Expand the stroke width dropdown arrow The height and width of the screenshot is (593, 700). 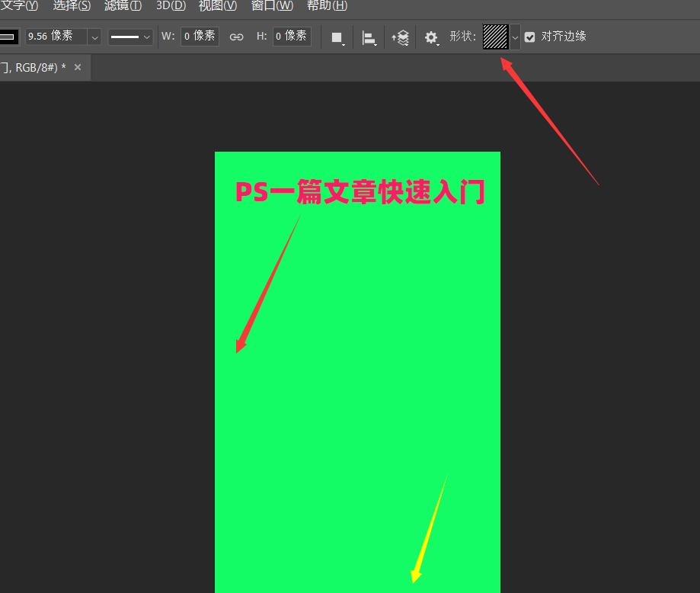point(94,37)
